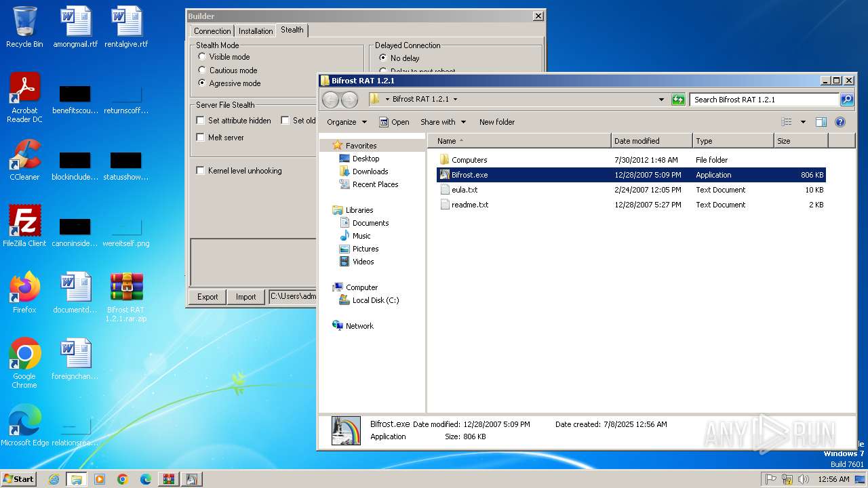Open Downloads in Favorites sidebar

[370, 171]
